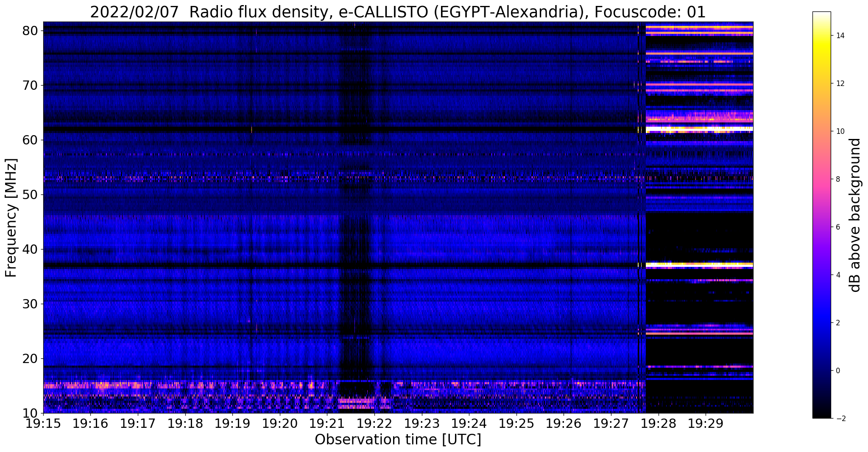The height and width of the screenshot is (452, 868).
Task: Click the colorbar tick label 14
Action: point(840,36)
